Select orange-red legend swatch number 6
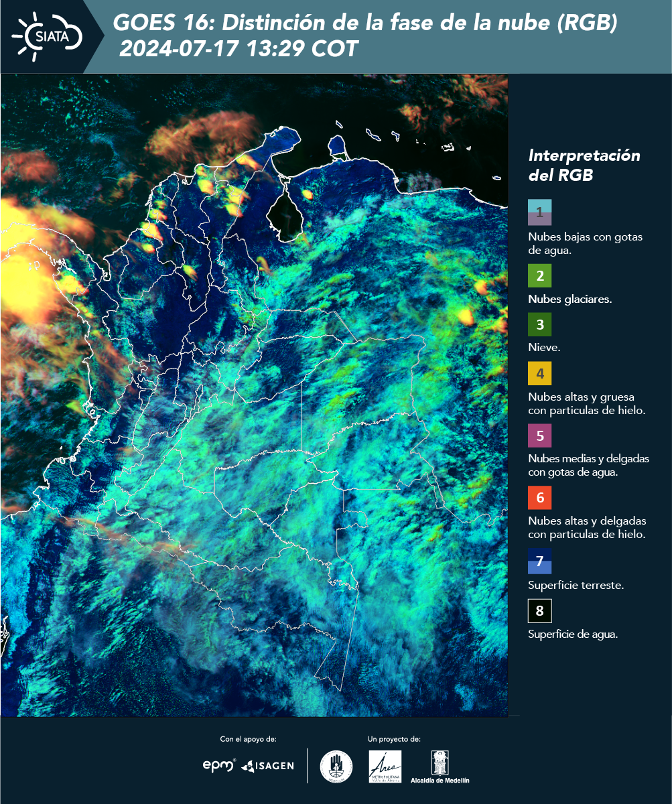This screenshot has width=672, height=804. pos(539,498)
